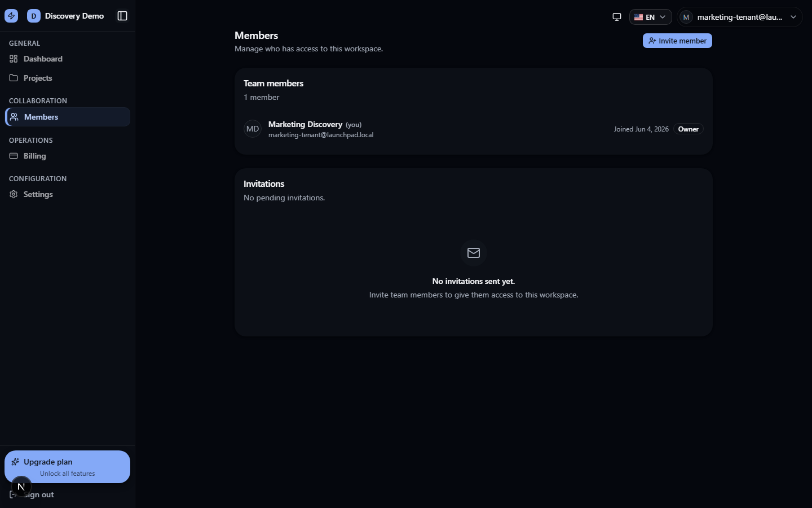Click the M avatar in account menu
812x508 pixels.
point(686,17)
